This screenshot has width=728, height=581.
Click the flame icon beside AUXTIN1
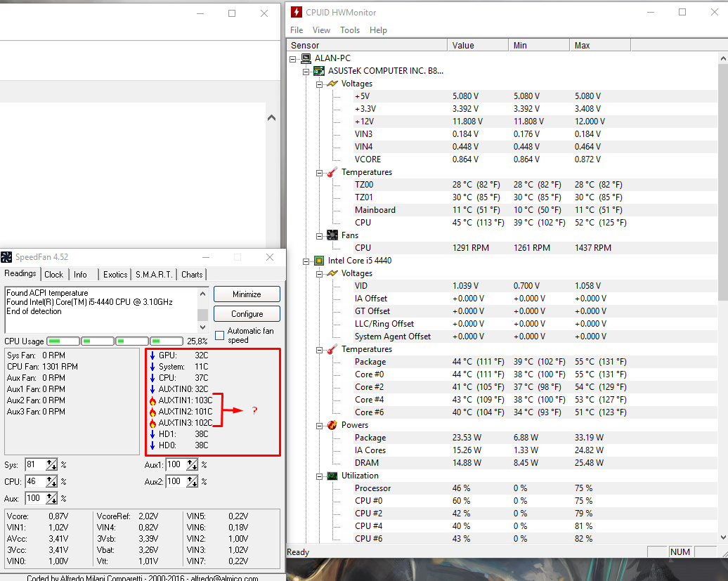pos(152,400)
